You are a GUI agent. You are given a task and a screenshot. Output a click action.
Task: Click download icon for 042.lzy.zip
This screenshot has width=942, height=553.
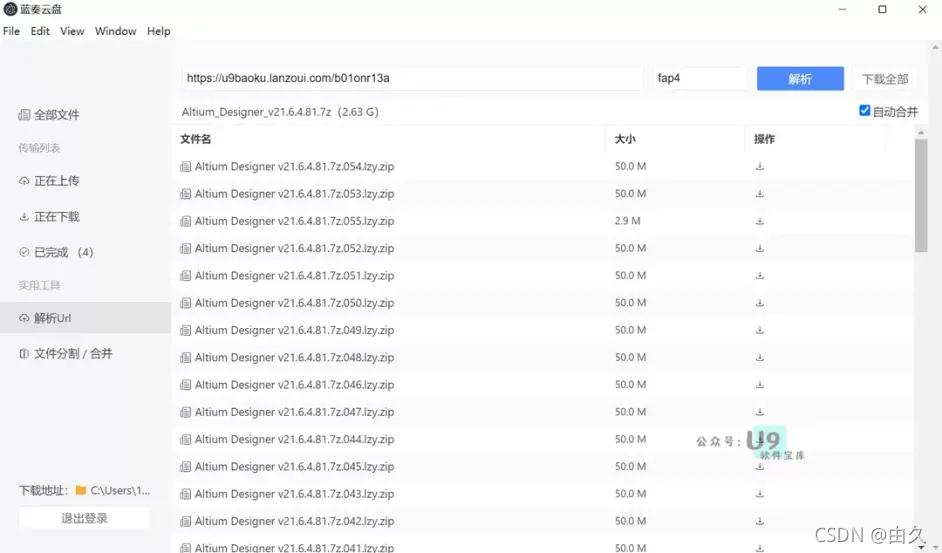pos(759,521)
